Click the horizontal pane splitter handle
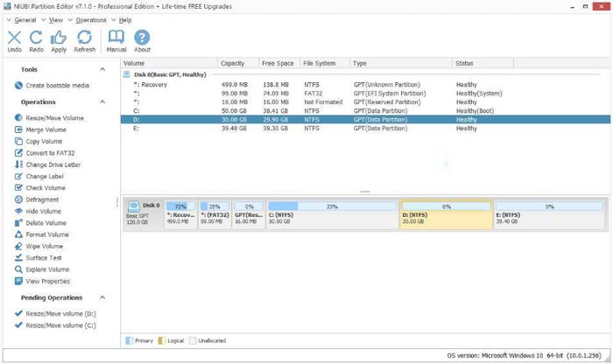613x364 pixels. (x=365, y=192)
